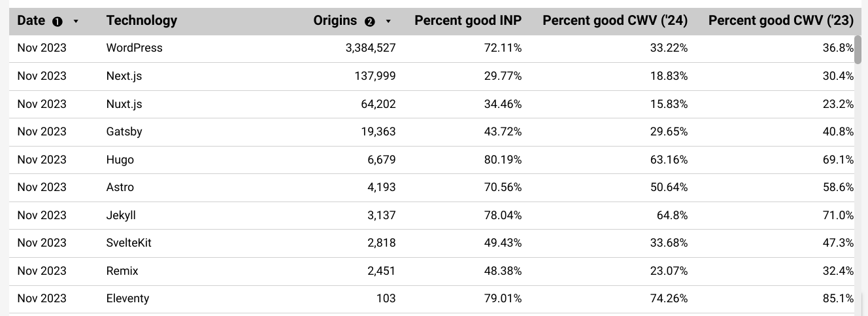The image size is (868, 316).
Task: Select the Nuxt.js technology cell
Action: (x=124, y=104)
